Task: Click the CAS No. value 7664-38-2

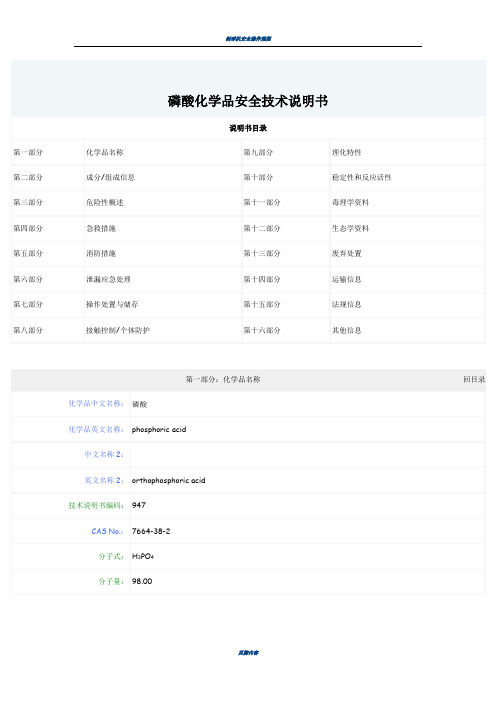Action: pyautogui.click(x=151, y=531)
